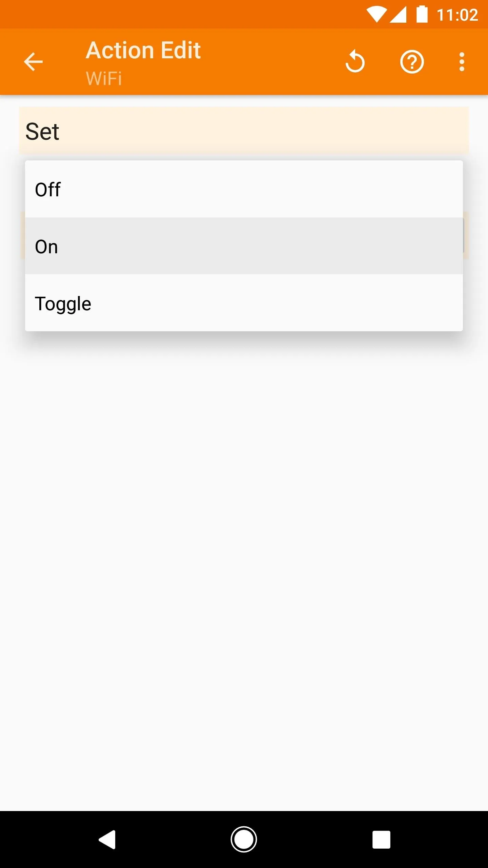Tap the Android home circle button

(x=244, y=840)
